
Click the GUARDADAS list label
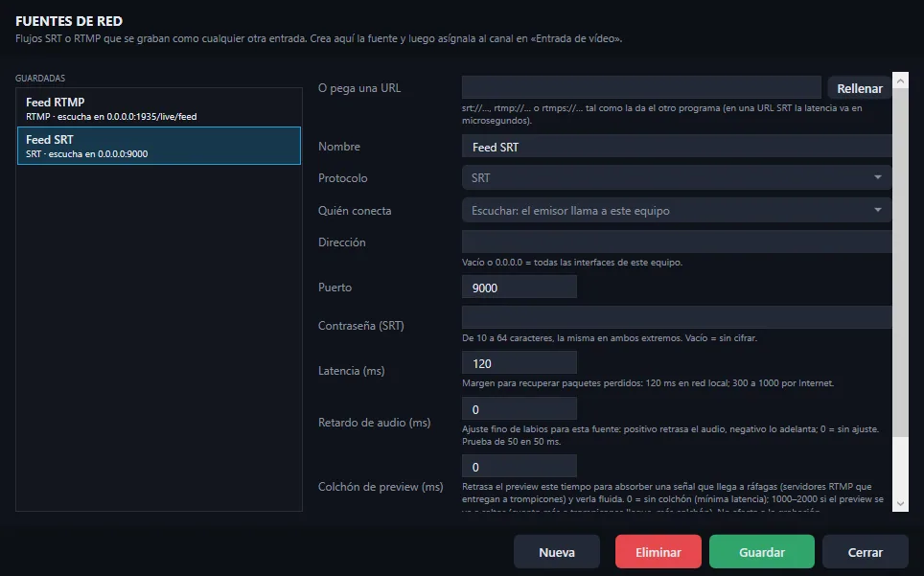point(40,79)
